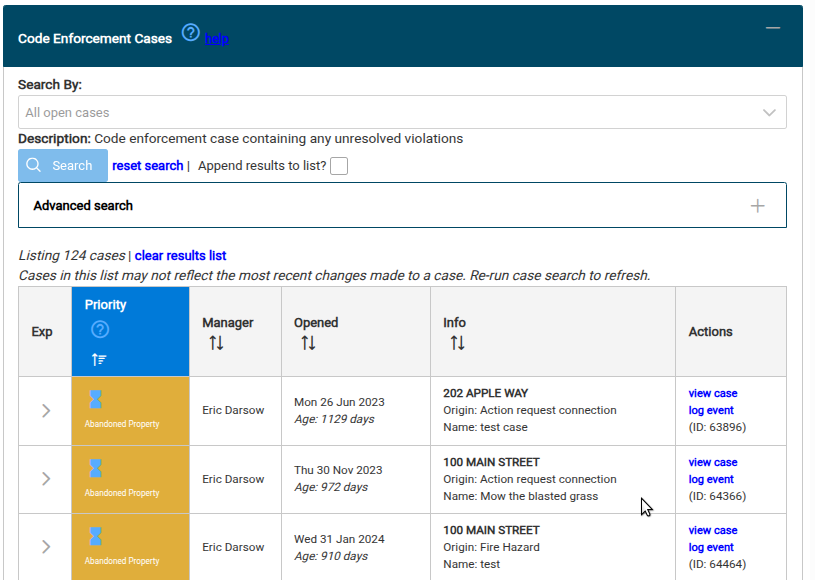Click the Priority column help question mark icon
This screenshot has width=815, height=580.
coord(100,329)
